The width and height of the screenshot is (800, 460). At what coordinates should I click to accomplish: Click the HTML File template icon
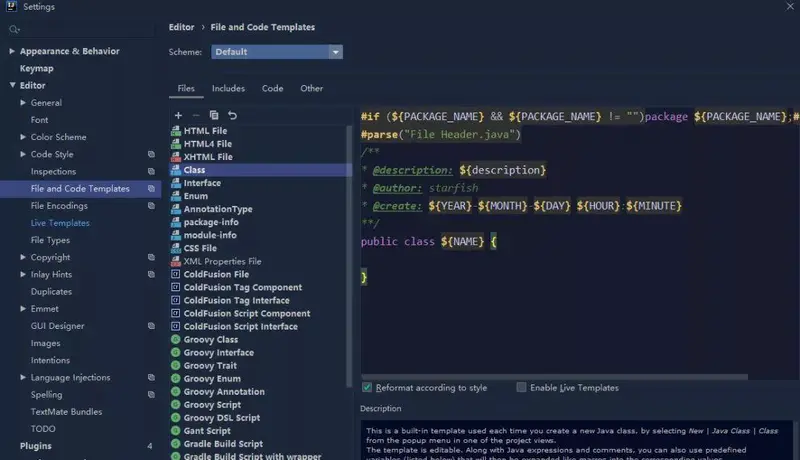coord(176,131)
